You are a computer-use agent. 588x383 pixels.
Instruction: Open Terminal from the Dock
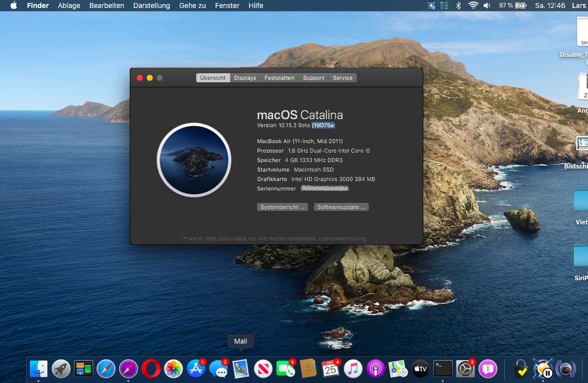[443, 369]
